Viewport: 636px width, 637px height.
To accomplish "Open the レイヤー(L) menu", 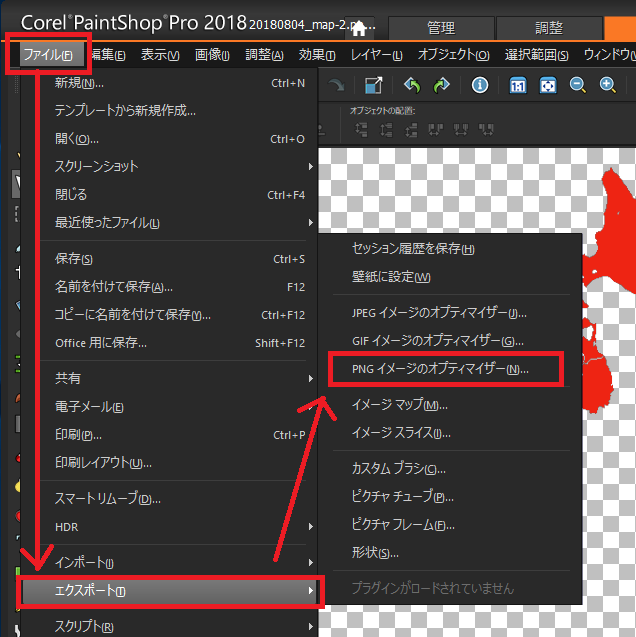I will (376, 55).
